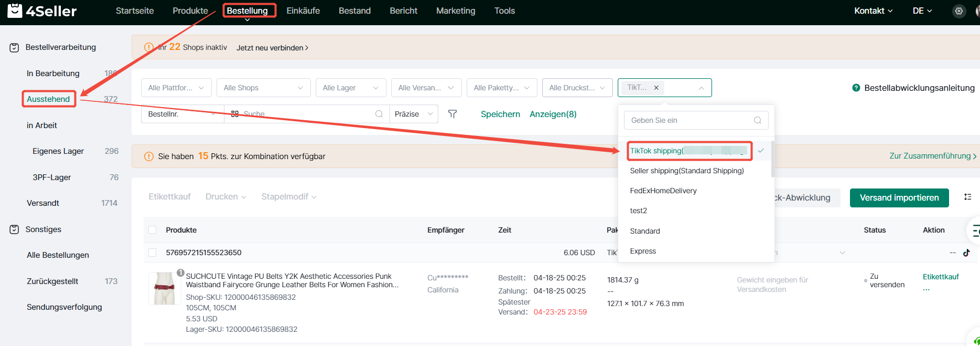Click the 4Seller logo icon
The image size is (980, 346).
point(15,11)
